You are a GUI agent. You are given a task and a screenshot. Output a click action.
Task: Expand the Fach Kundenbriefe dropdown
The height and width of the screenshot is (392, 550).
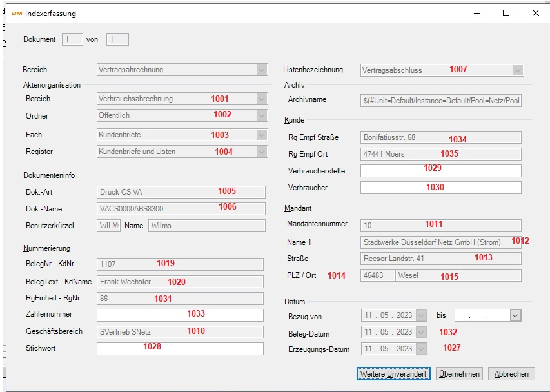pyautogui.click(x=261, y=135)
